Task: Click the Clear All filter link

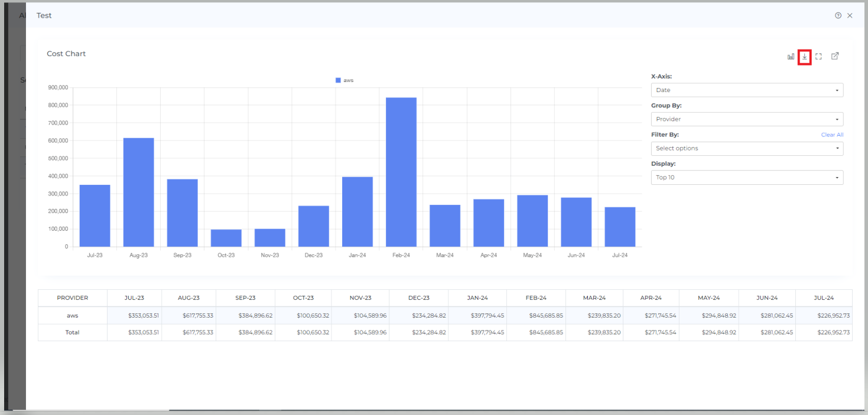Action: click(832, 135)
